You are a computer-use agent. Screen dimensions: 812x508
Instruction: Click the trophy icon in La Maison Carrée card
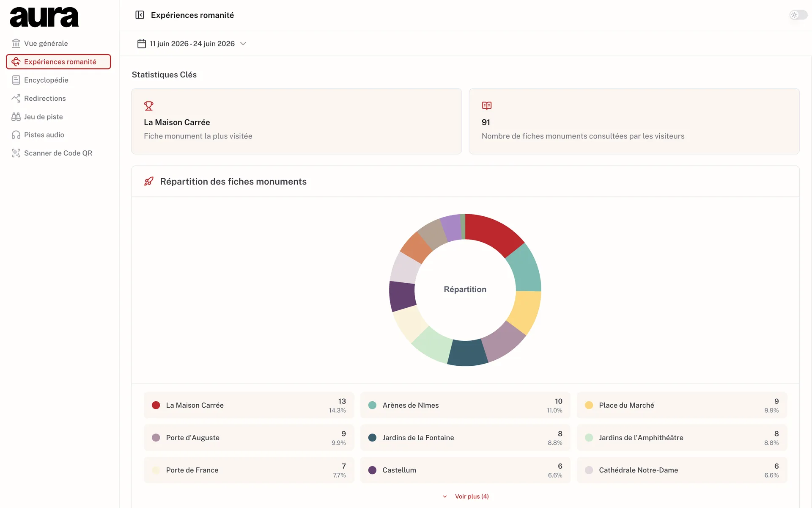click(149, 105)
